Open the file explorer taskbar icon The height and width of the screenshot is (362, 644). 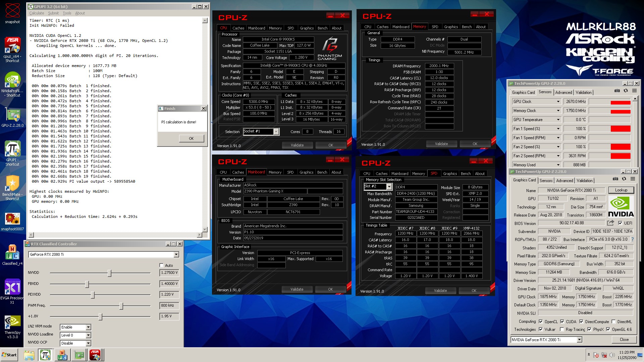(x=29, y=355)
